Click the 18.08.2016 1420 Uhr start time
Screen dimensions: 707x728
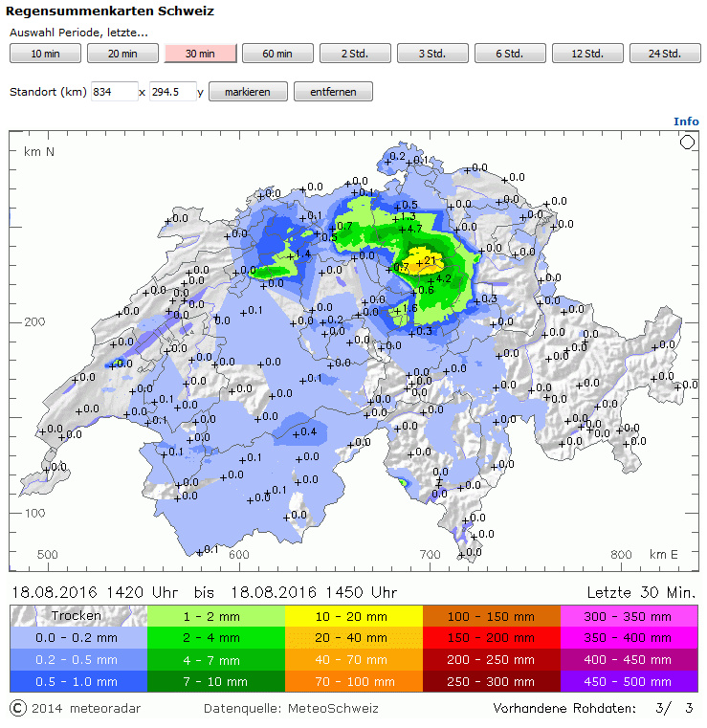(x=95, y=592)
